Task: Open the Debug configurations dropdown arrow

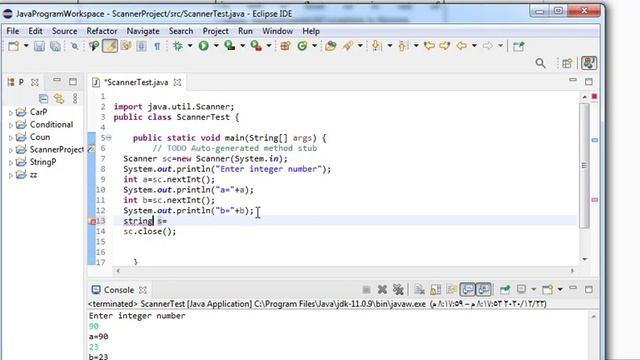Action: tap(190, 46)
